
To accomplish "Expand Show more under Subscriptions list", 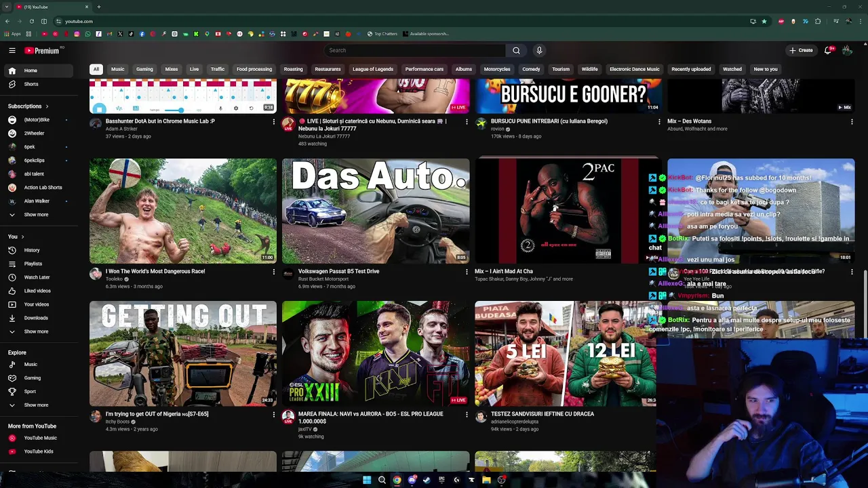I will pos(36,214).
